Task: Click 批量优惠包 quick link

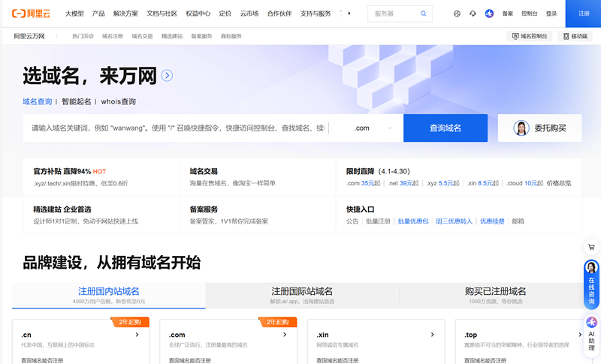Action: click(x=412, y=221)
